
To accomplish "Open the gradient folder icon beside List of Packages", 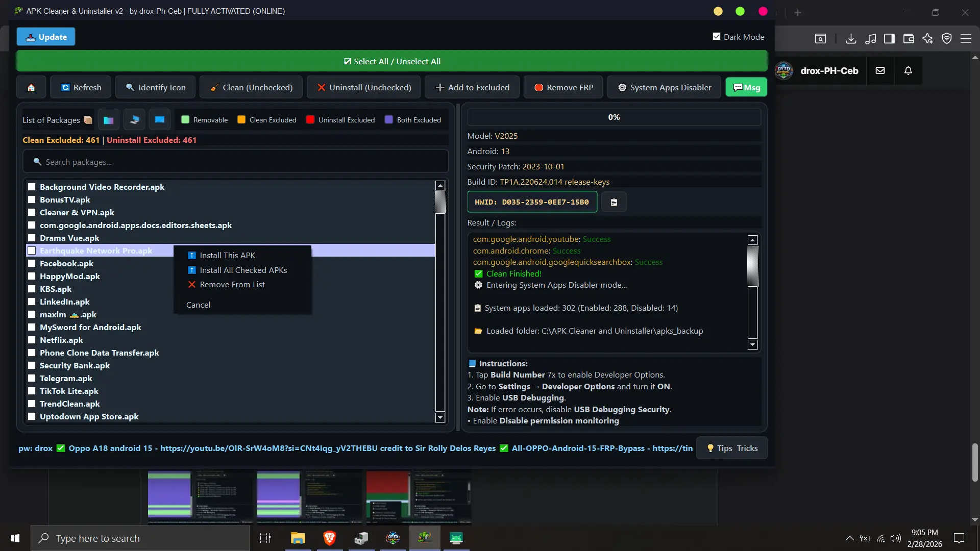I will click(x=109, y=120).
